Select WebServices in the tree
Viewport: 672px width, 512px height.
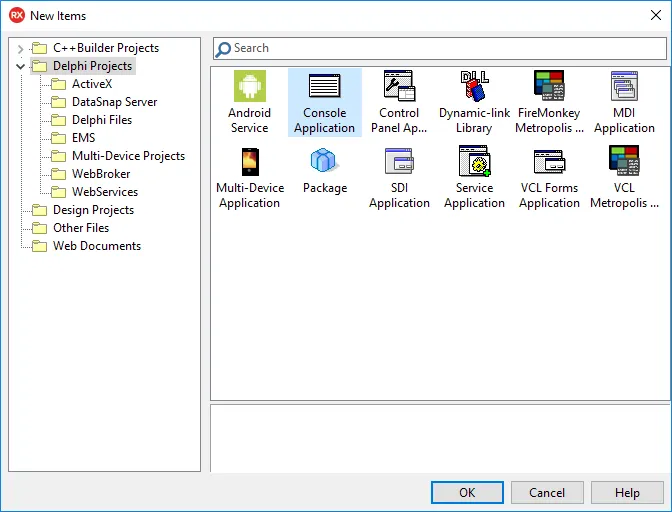(105, 192)
